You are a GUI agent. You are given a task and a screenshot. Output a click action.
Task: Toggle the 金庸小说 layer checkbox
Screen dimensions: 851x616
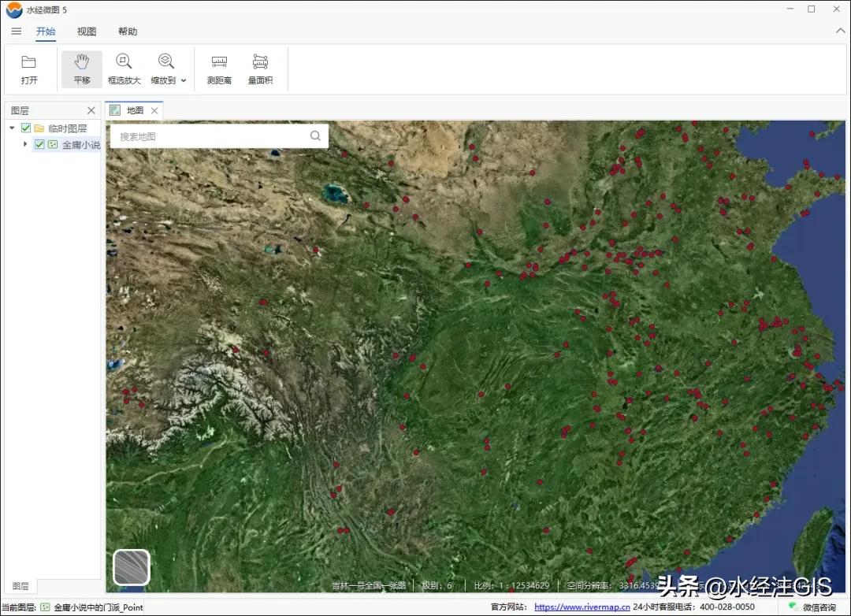coord(39,144)
